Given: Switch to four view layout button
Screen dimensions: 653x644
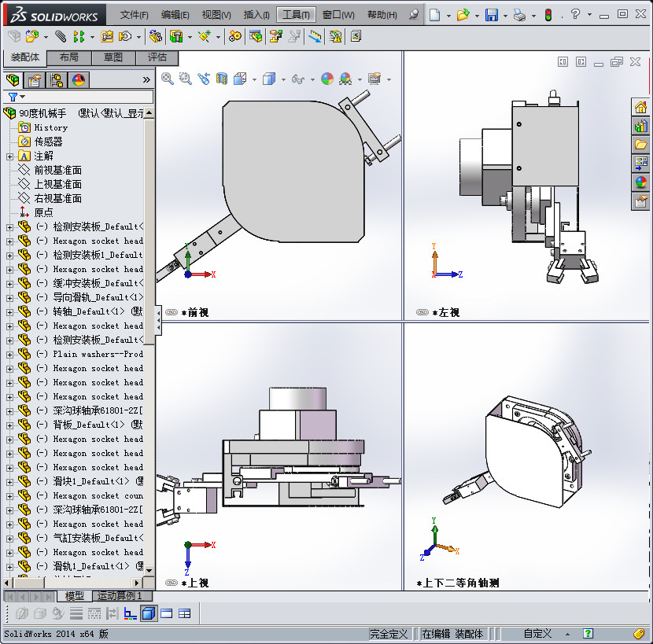Looking at the screenshot, I should pos(184,613).
